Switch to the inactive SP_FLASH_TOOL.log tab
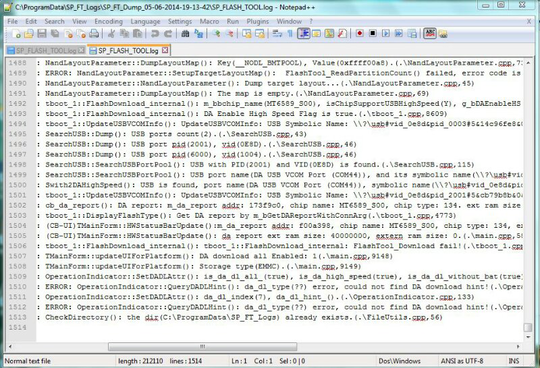 (45, 51)
